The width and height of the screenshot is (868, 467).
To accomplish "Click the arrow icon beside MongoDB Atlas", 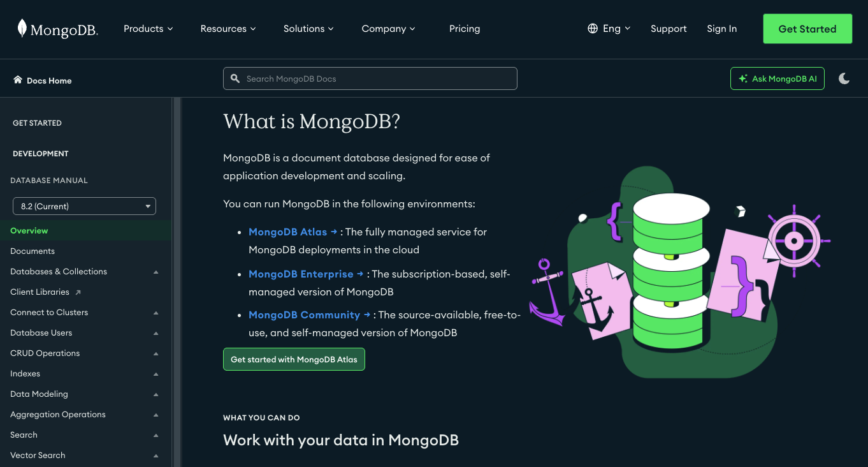I will point(334,232).
